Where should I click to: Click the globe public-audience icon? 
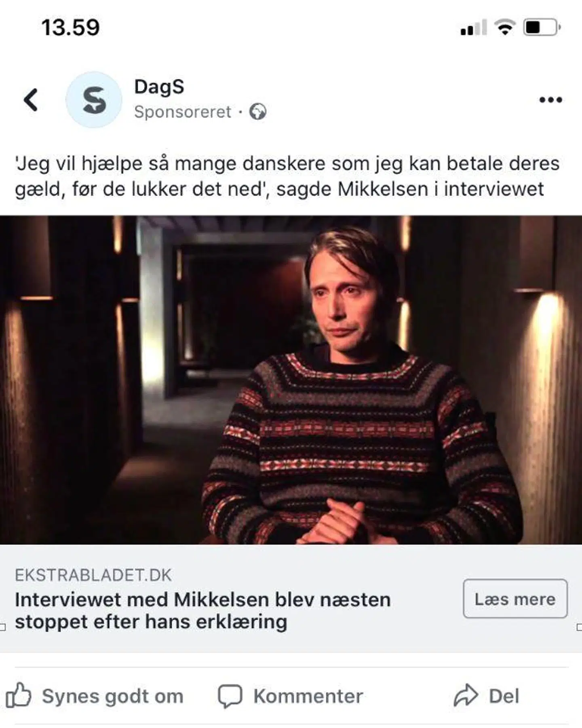click(x=258, y=112)
